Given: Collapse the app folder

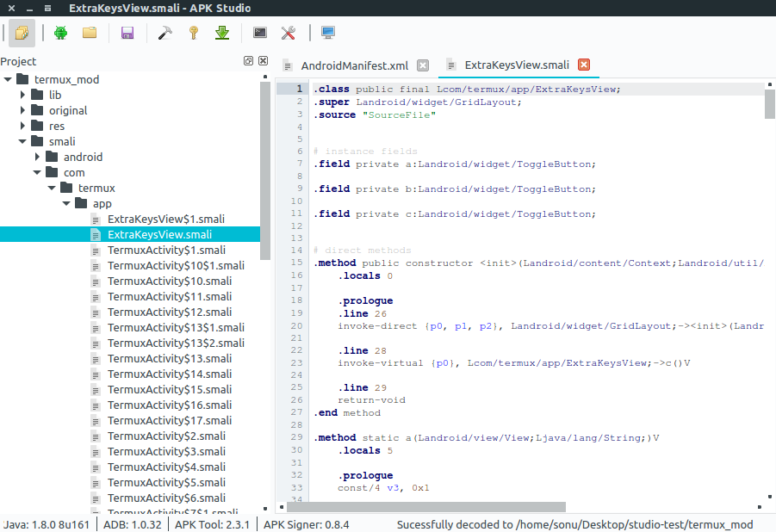Looking at the screenshot, I should 66,203.
